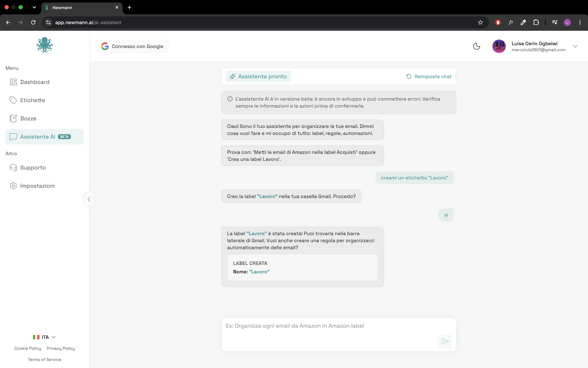Open a new browser tab

point(129,8)
